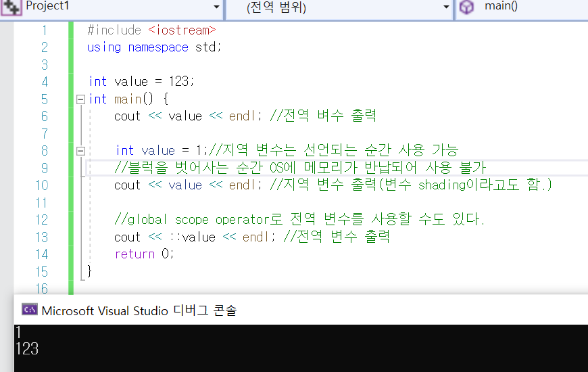This screenshot has width=588, height=372.
Task: Click the Microsoft Visual Studio 디버그 콘솔 title
Action: [139, 311]
